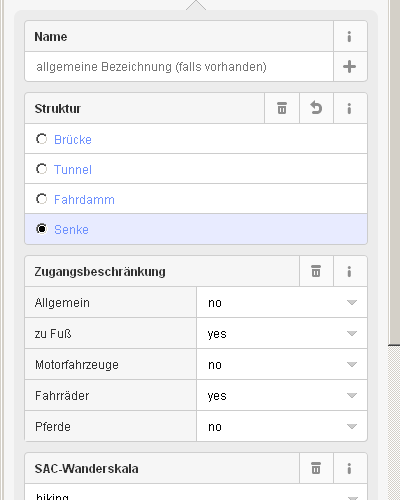Expand the Fahrräder dropdown showing yes

coord(282,395)
